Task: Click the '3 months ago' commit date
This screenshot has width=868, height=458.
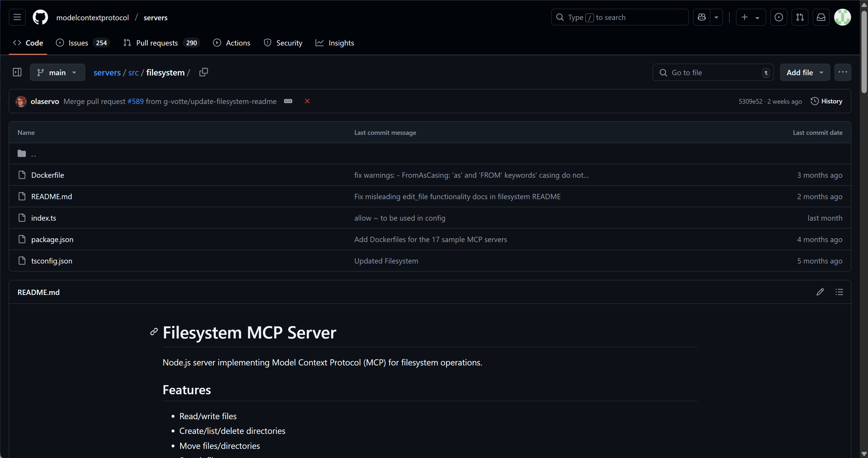Action: pyautogui.click(x=820, y=175)
